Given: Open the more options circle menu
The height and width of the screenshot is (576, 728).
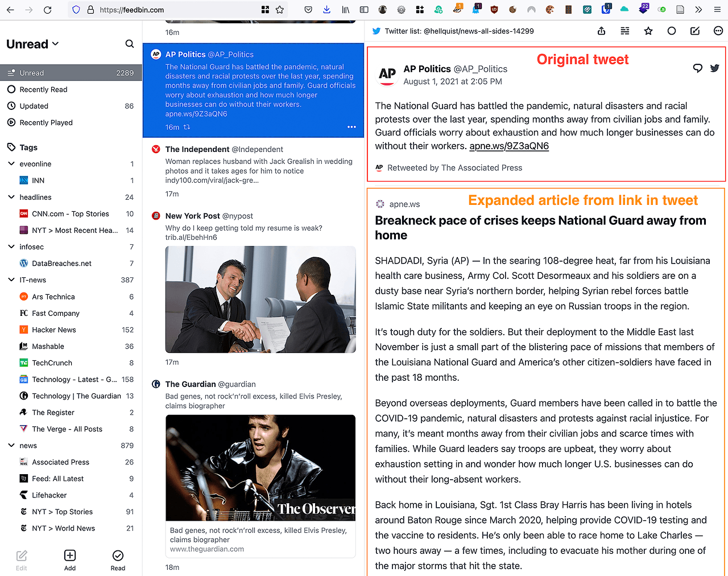Looking at the screenshot, I should (x=718, y=31).
